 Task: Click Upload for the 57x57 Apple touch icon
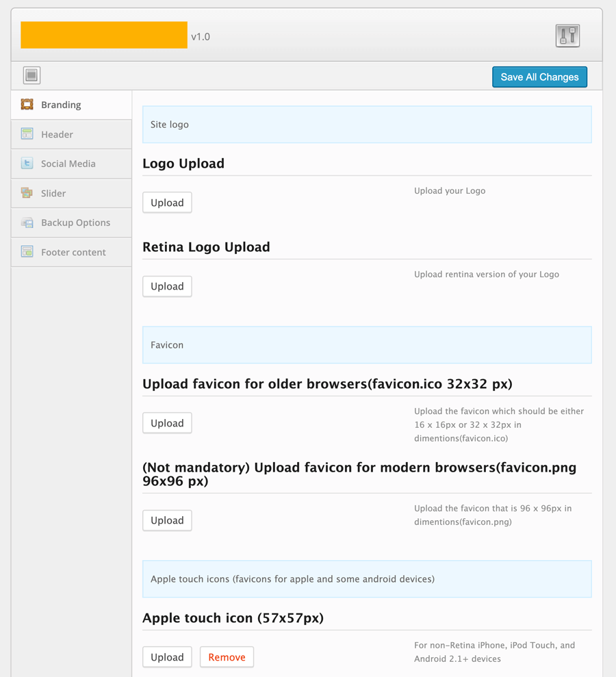[166, 656]
